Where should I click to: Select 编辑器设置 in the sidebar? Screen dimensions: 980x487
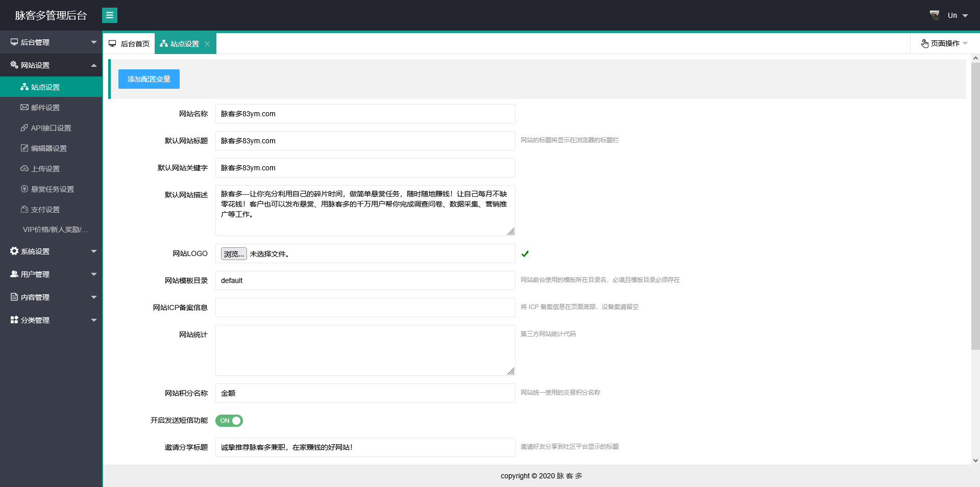pyautogui.click(x=48, y=148)
